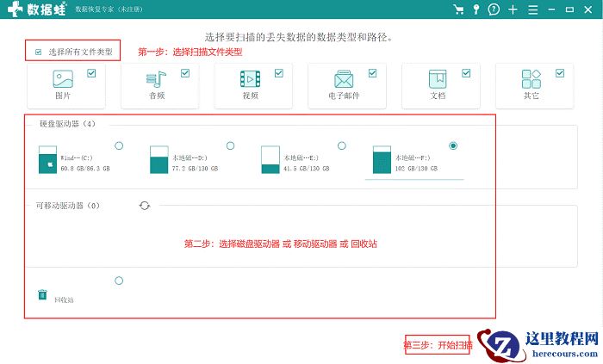The width and height of the screenshot is (603, 364).
Task: Click the local disk D: icon
Action: pyautogui.click(x=159, y=160)
